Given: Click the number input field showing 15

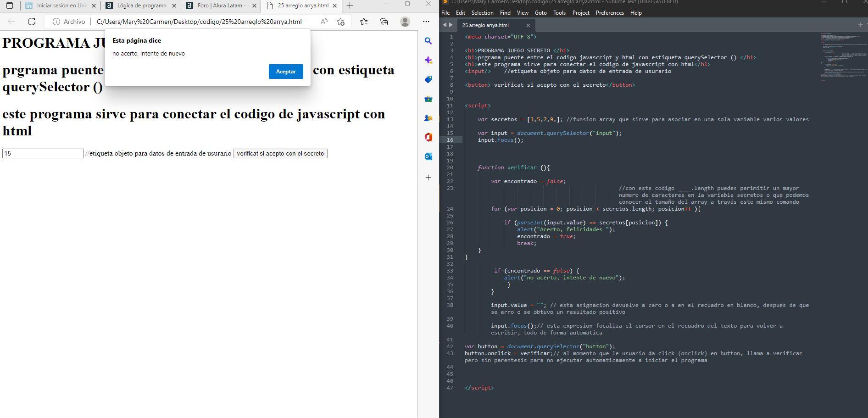Looking at the screenshot, I should click(x=43, y=154).
